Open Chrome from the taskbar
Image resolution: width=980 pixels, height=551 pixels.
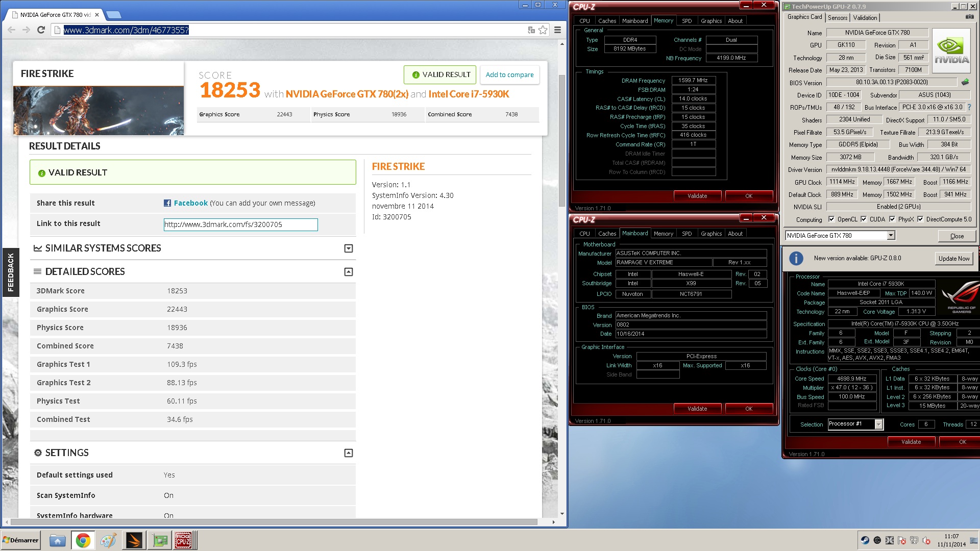(83, 540)
